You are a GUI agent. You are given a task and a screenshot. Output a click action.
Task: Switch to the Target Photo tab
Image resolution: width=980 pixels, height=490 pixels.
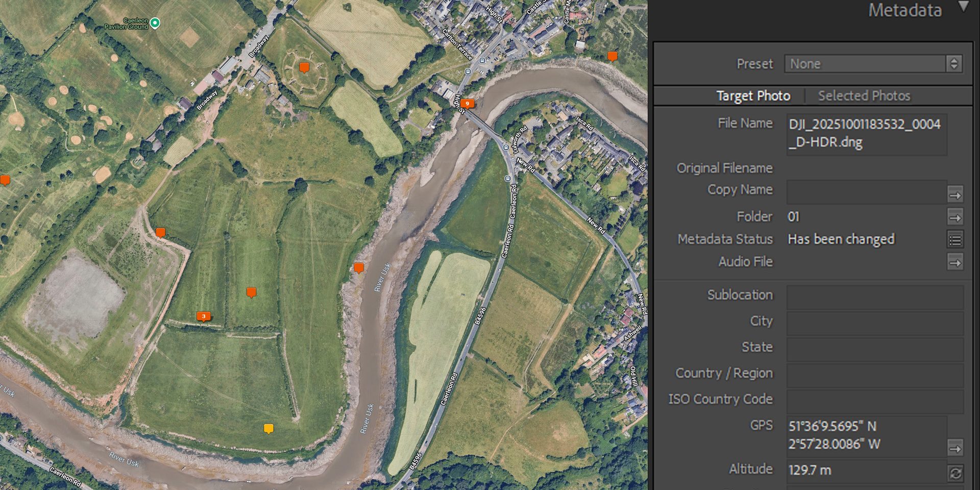point(753,96)
